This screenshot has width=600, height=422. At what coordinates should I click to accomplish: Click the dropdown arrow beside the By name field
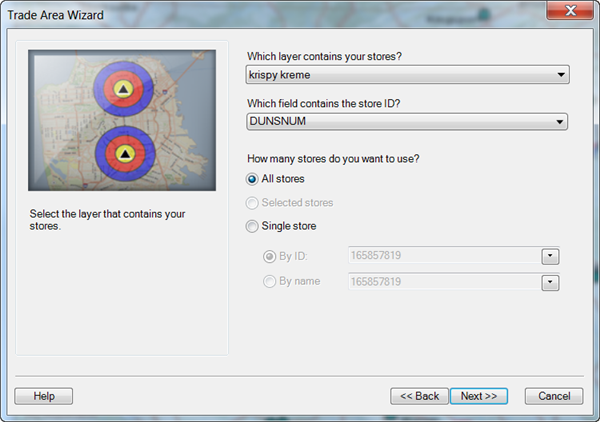tap(550, 283)
